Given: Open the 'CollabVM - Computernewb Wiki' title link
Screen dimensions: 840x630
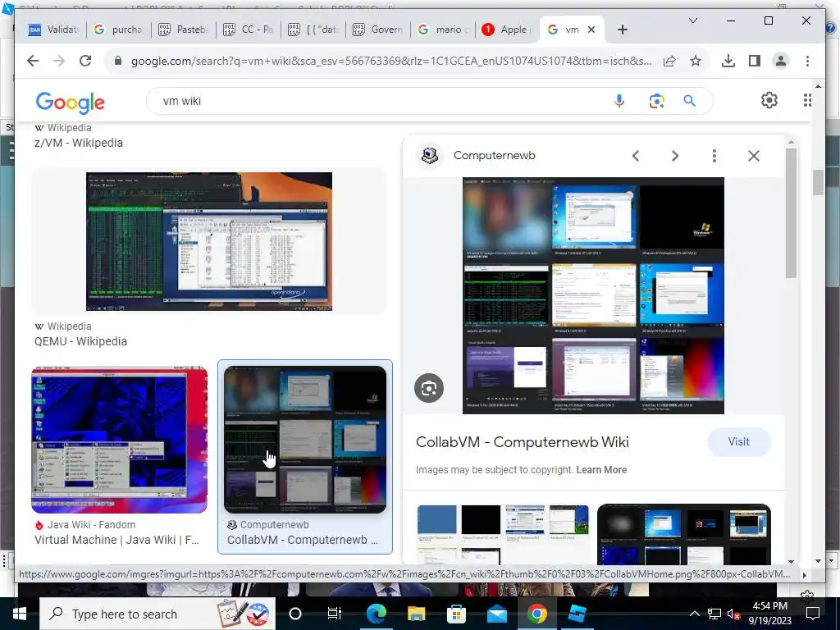Looking at the screenshot, I should point(523,442).
